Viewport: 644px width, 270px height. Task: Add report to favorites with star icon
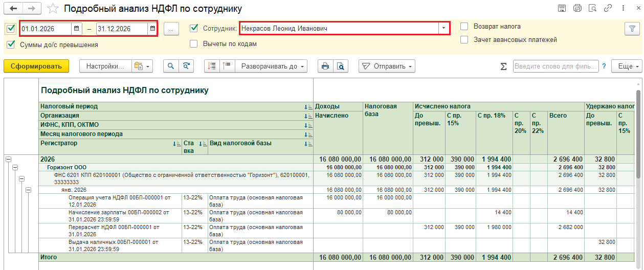click(52, 9)
